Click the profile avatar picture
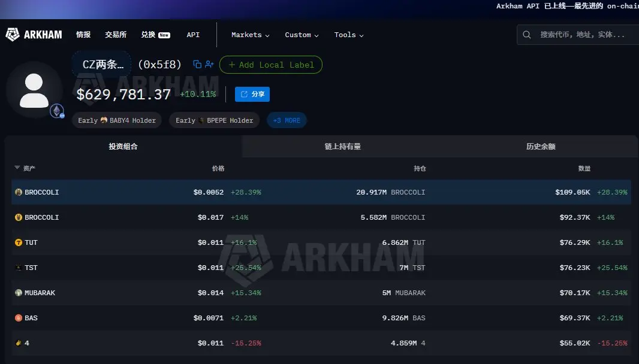The image size is (639, 364). (x=34, y=90)
